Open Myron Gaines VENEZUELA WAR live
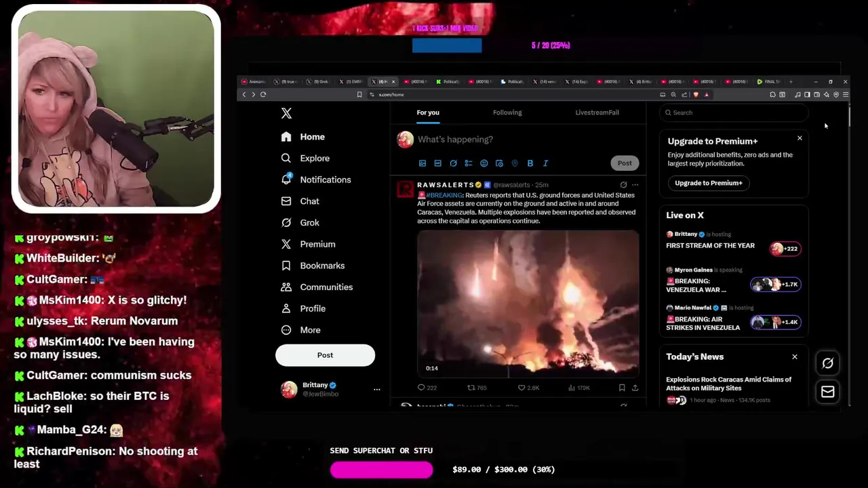 pyautogui.click(x=733, y=281)
